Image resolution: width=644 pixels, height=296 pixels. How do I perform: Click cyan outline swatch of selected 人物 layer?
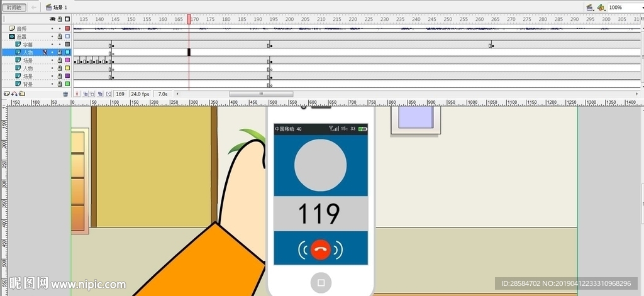pos(67,52)
